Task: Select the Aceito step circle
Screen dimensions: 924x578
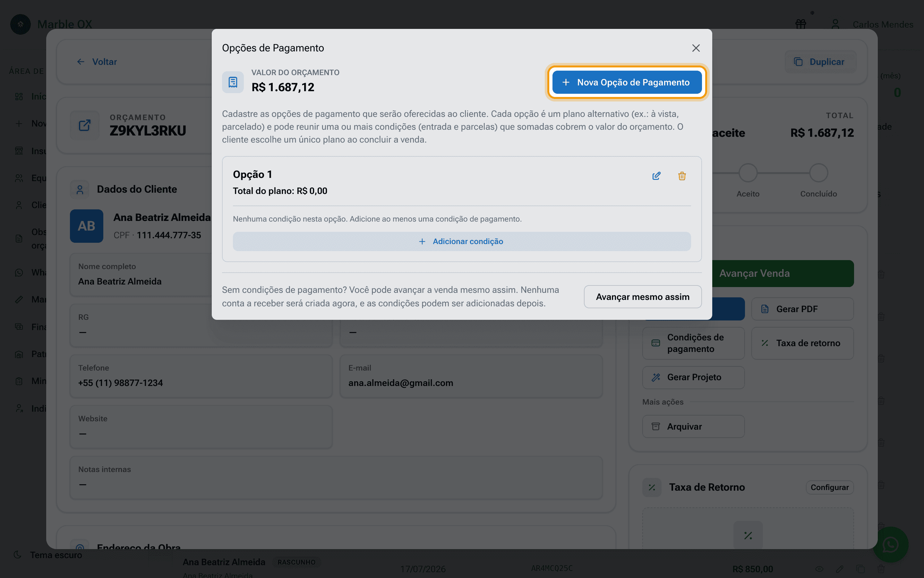Action: click(748, 173)
